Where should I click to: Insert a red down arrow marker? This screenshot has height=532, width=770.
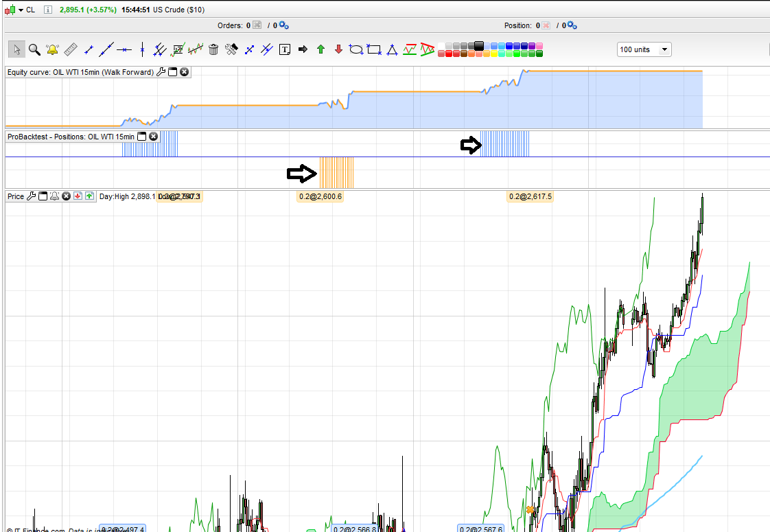point(338,49)
